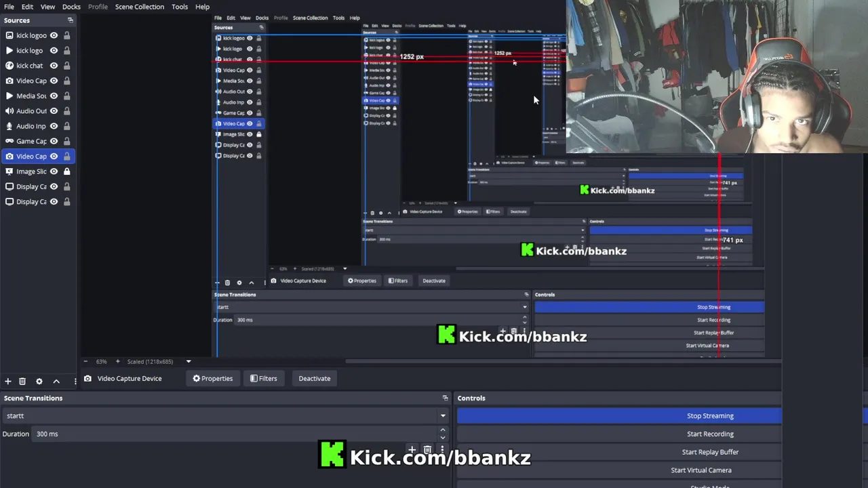Open Properties for the Video Capture Device
The height and width of the screenshot is (488, 868).
pos(212,378)
